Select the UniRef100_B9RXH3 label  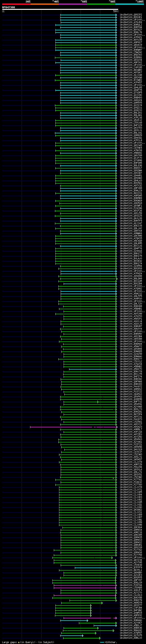point(131,384)
